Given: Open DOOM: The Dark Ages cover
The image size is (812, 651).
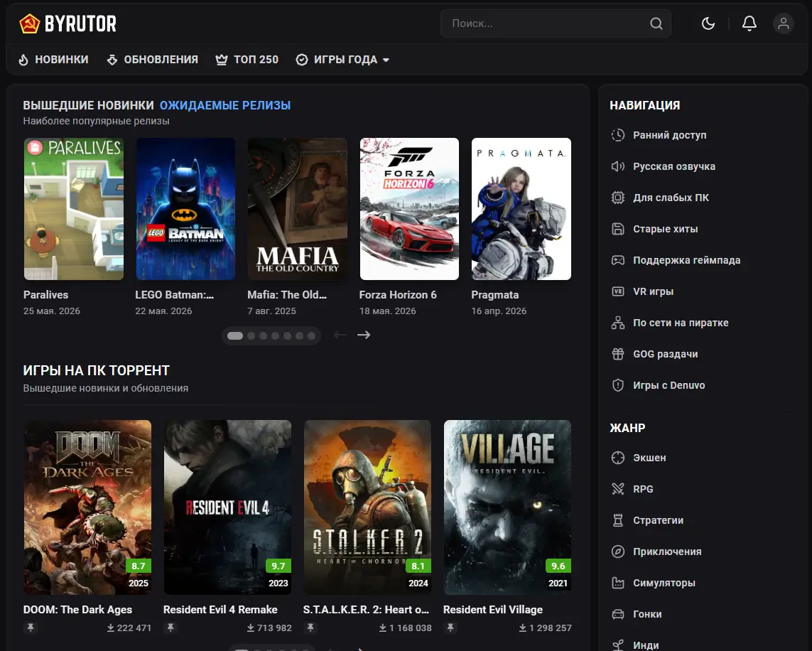Looking at the screenshot, I should coord(87,507).
